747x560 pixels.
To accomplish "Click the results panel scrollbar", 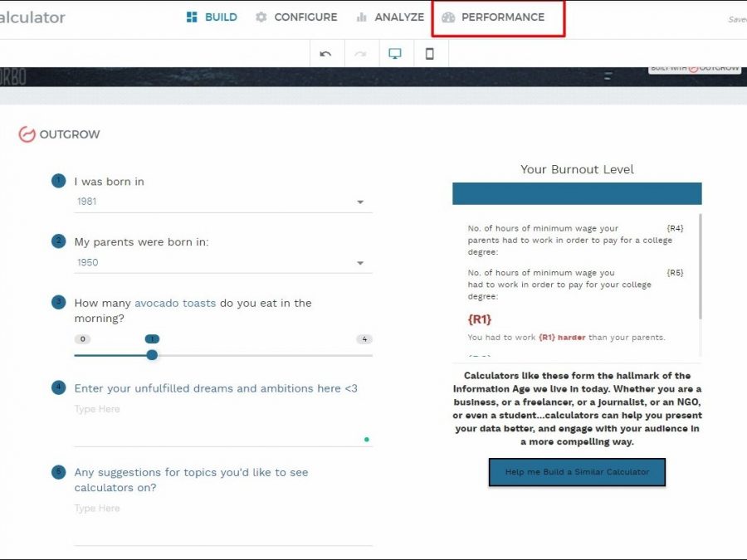I will [x=700, y=265].
